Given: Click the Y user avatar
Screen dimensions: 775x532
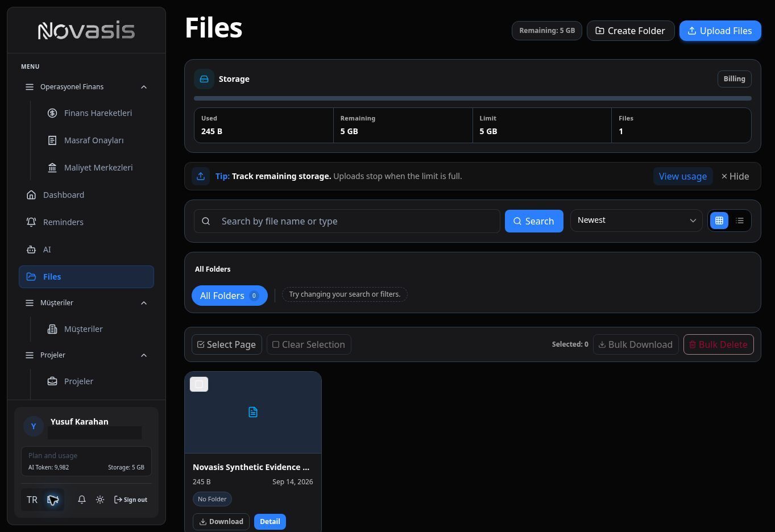Looking at the screenshot, I should point(34,426).
